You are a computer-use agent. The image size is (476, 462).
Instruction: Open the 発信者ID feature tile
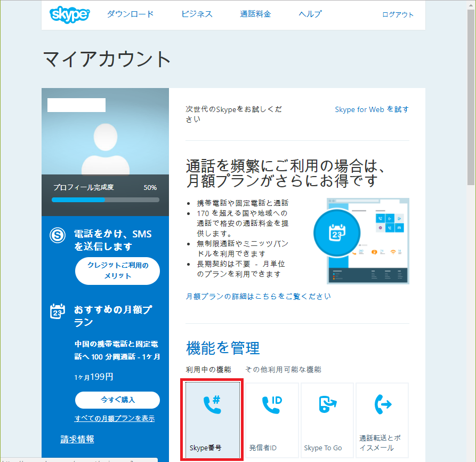click(272, 420)
